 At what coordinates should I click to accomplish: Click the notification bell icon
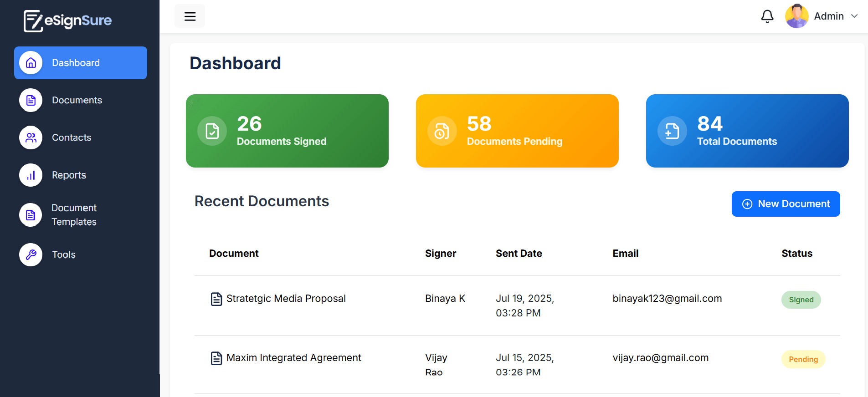[x=767, y=16]
